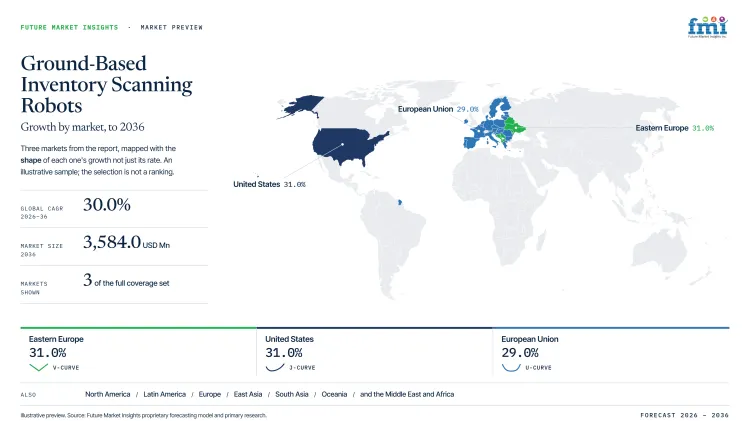This screenshot has height=421, width=750.
Task: Click the 'ALSO' label
Action: [28, 395]
